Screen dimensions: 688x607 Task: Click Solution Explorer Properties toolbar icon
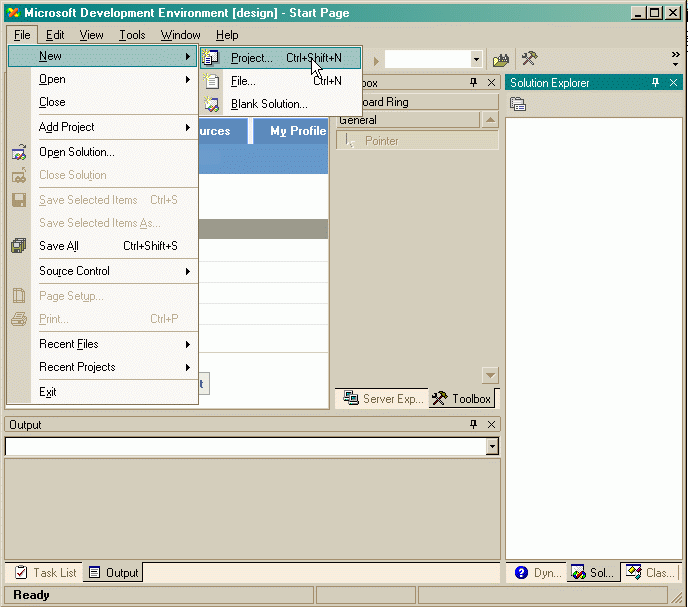518,104
